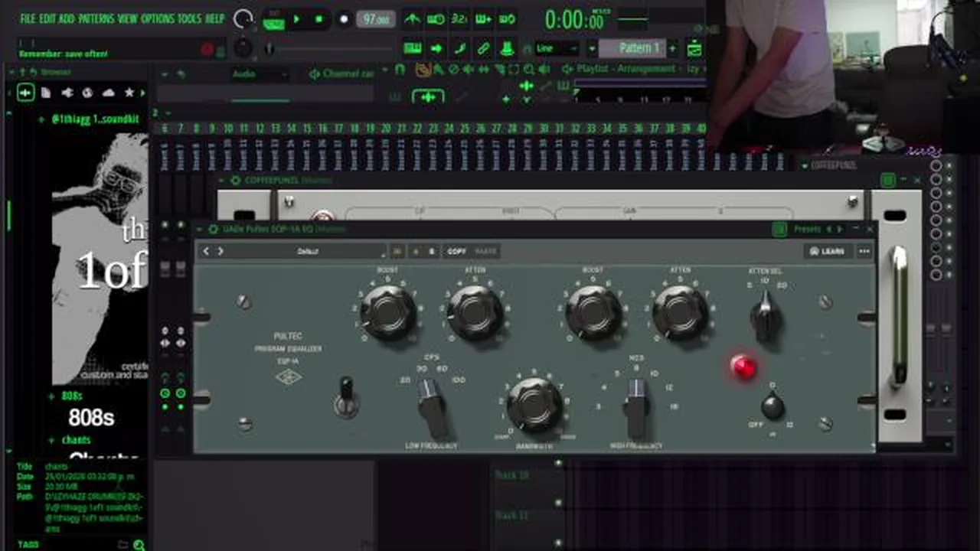Select the playlist mute tool
The width and height of the screenshot is (980, 551).
point(468,70)
